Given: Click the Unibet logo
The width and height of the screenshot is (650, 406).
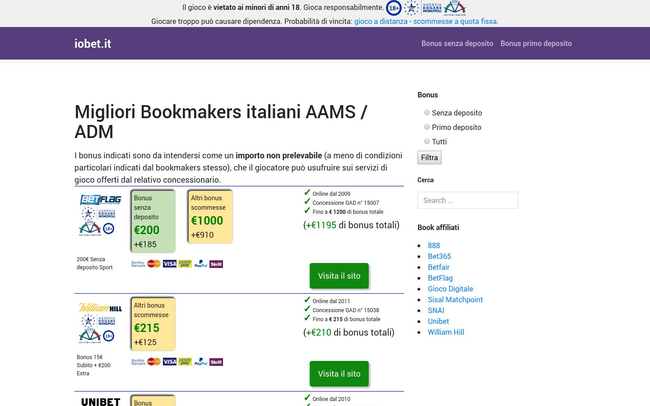Looking at the screenshot, I should 100,401.
